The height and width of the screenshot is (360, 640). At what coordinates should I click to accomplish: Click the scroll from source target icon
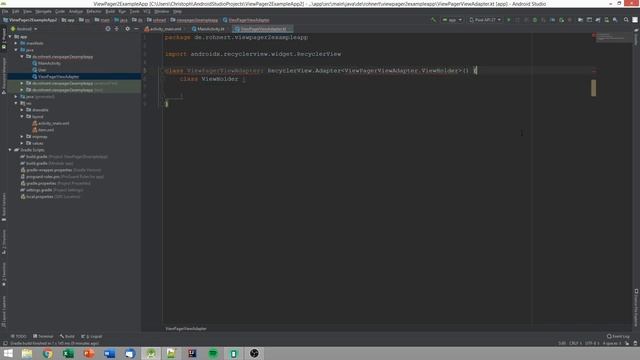[x=108, y=29]
